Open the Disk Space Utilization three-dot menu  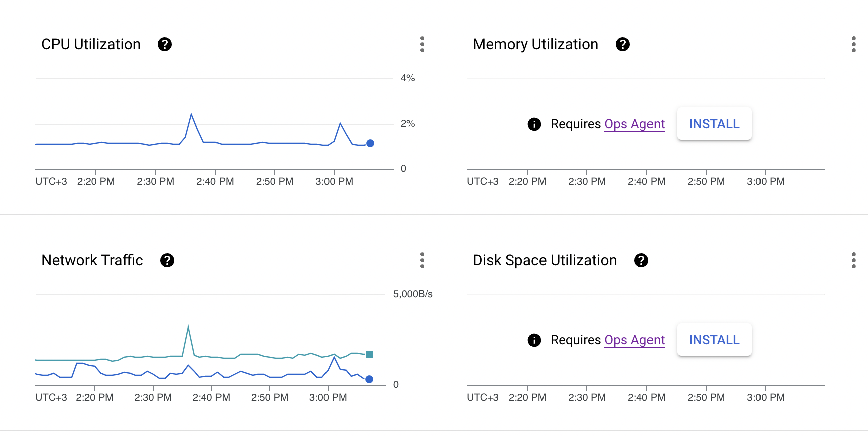(x=854, y=260)
